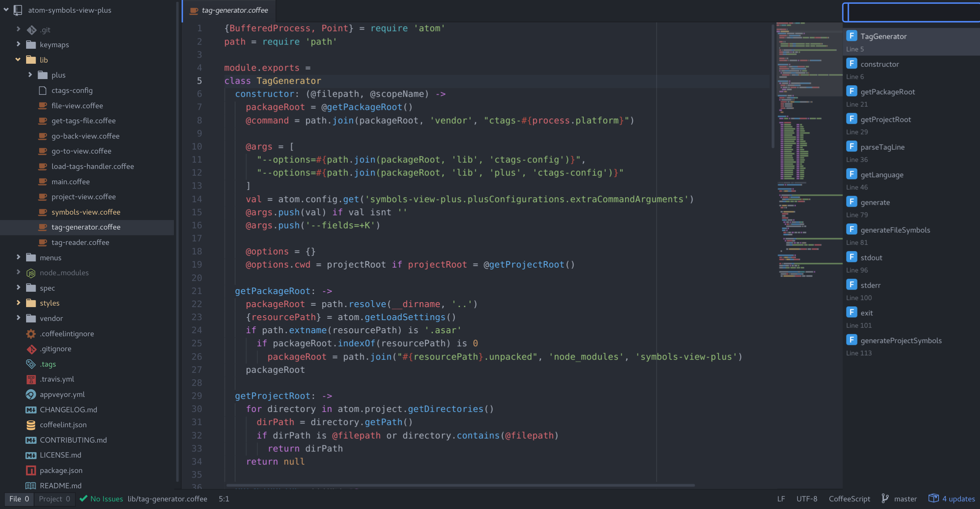Click the F symbol icon beside getLanguage
The width and height of the screenshot is (980, 509).
point(851,174)
